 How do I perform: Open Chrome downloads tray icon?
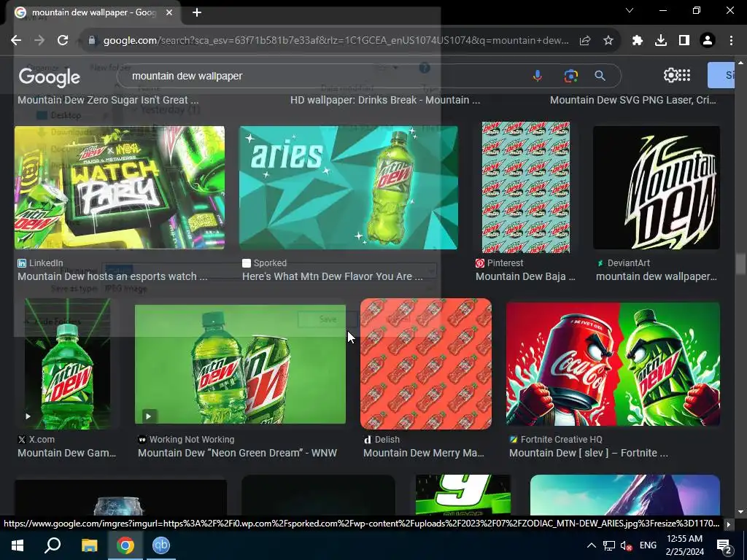pyautogui.click(x=661, y=41)
